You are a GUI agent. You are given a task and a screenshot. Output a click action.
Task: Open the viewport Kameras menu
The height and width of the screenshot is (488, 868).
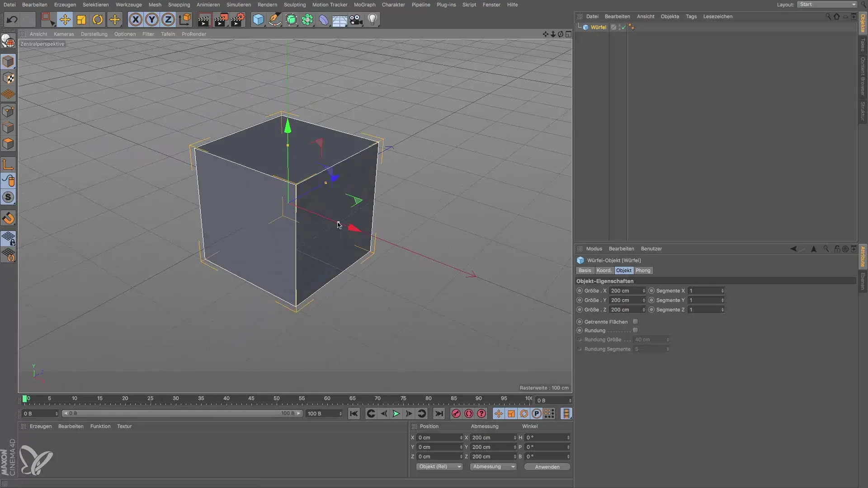(x=64, y=34)
